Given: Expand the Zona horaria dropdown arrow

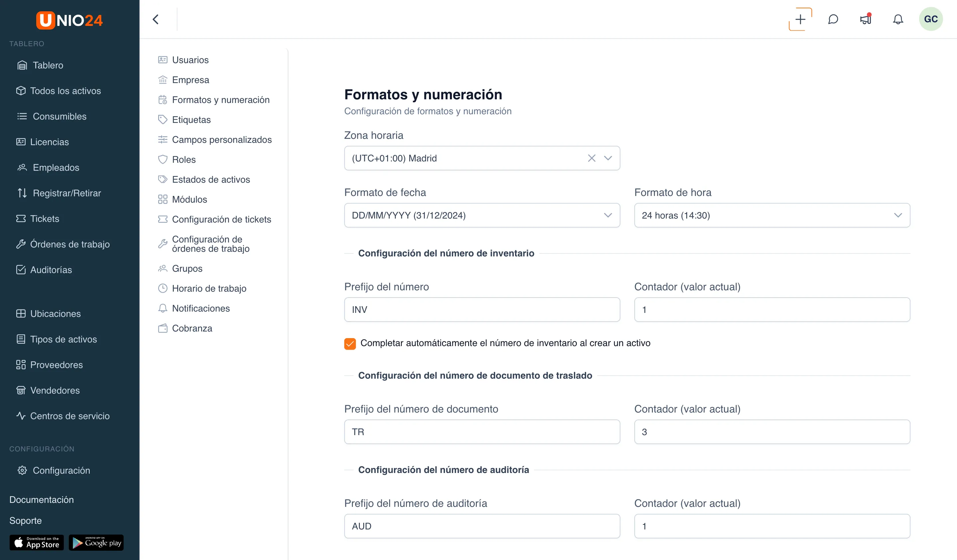Looking at the screenshot, I should coord(608,158).
